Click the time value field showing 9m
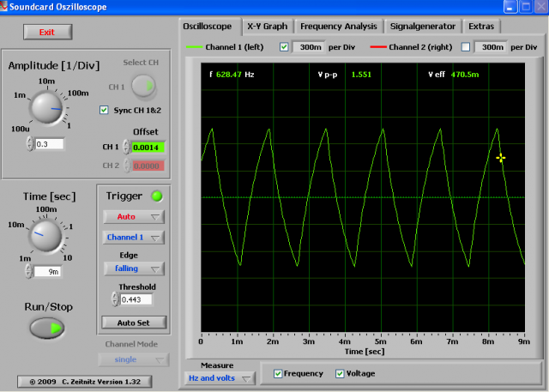The image size is (549, 392). click(x=47, y=272)
